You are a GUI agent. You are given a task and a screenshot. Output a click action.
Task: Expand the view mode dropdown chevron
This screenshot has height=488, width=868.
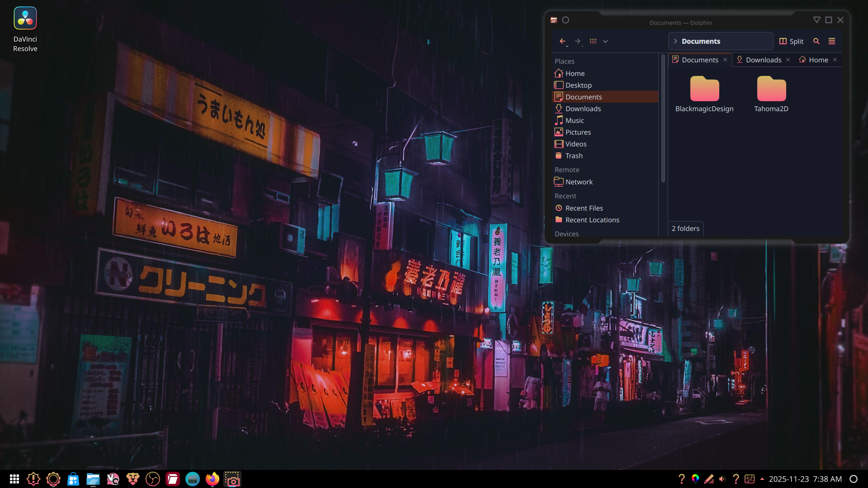pos(605,41)
